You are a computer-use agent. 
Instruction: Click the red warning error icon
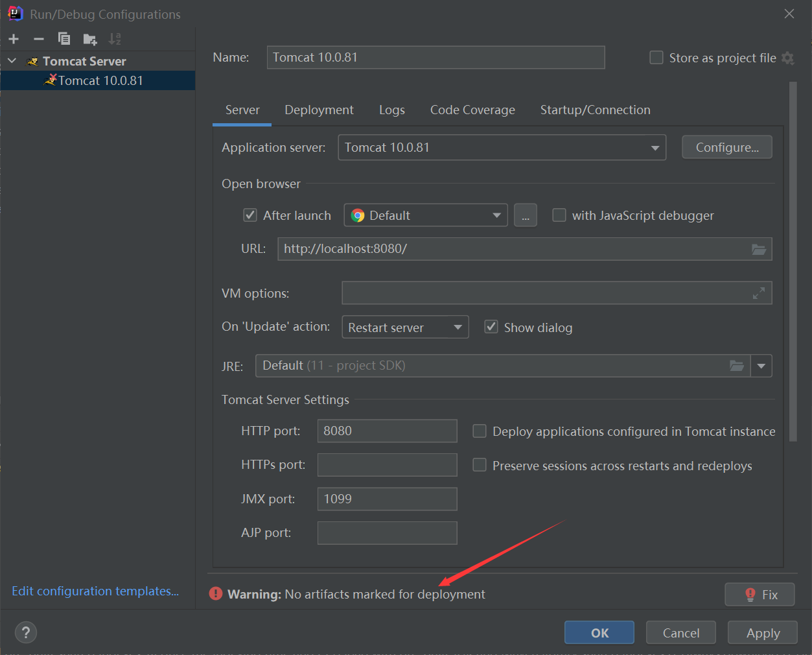(216, 594)
